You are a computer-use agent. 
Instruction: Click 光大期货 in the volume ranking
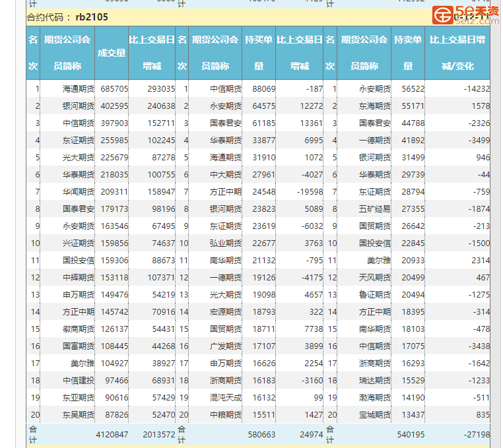(x=79, y=158)
